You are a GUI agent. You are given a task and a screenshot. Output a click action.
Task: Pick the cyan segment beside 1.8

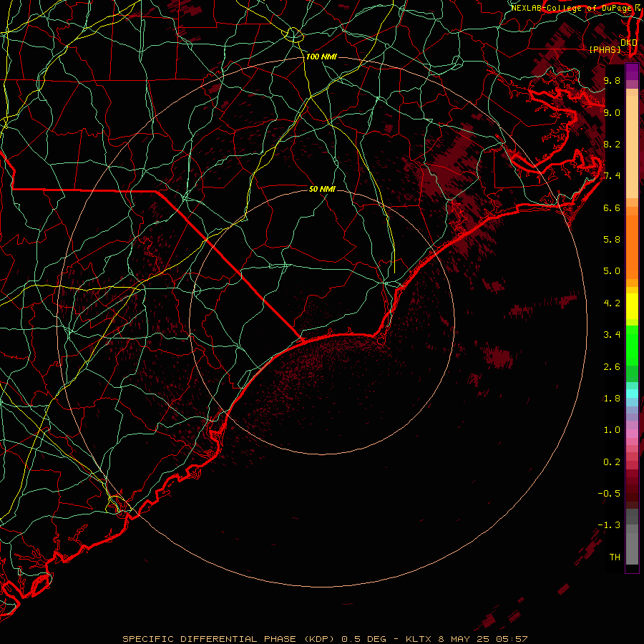pos(632,394)
